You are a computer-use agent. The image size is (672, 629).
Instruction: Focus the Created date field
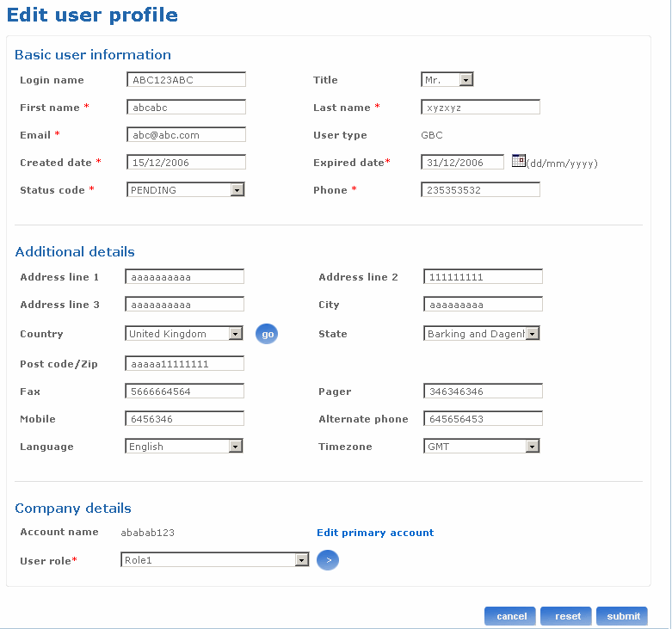187,163
